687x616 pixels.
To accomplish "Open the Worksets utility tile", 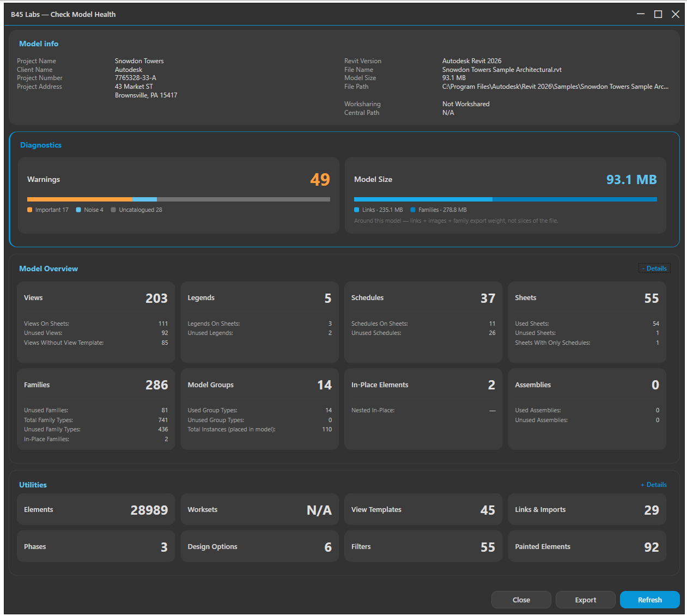I will [259, 509].
